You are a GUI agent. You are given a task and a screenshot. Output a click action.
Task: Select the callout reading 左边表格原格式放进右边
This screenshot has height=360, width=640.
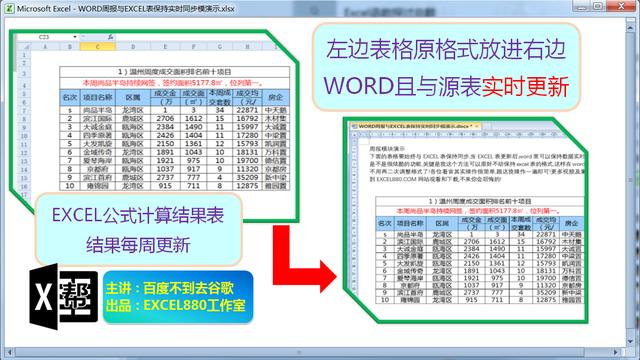pos(446,67)
